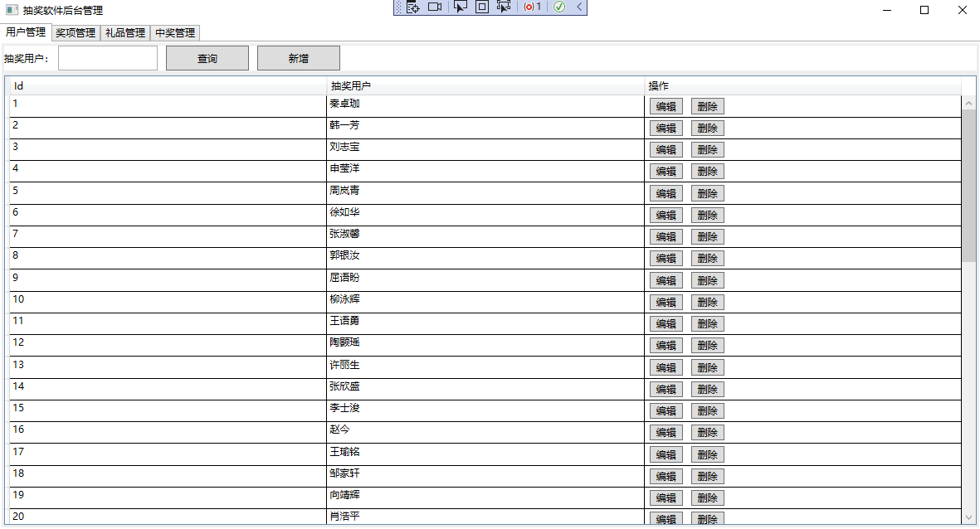
Task: Click the 抽奖用户 column header
Action: 485,86
